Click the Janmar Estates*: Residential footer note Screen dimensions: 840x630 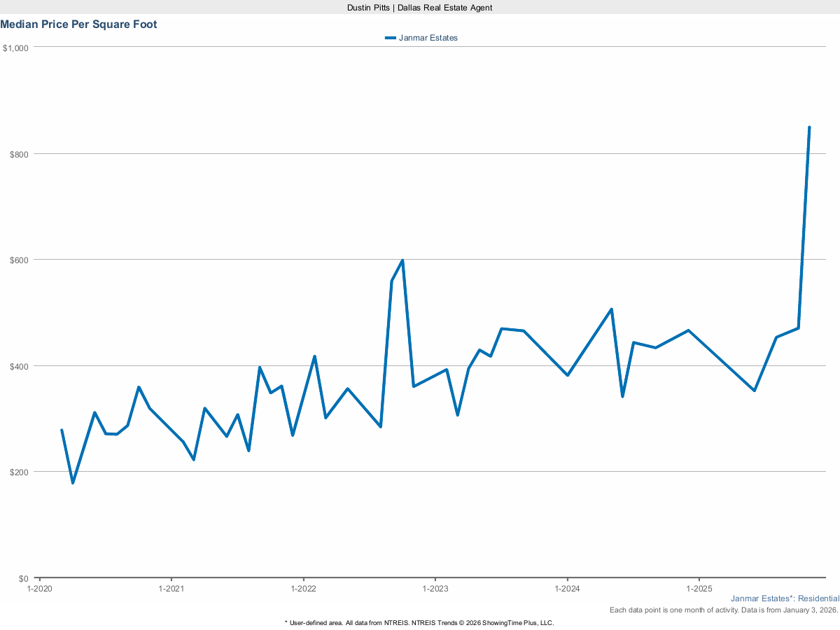pyautogui.click(x=785, y=598)
